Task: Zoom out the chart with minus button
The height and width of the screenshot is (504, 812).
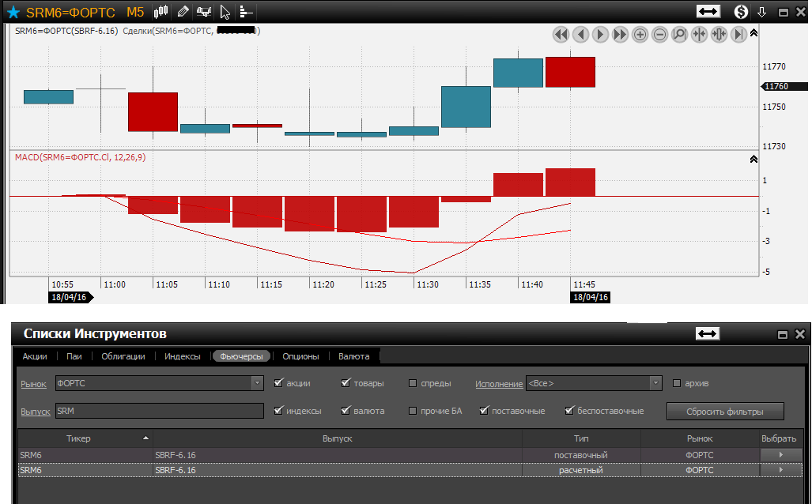Action: (659, 34)
